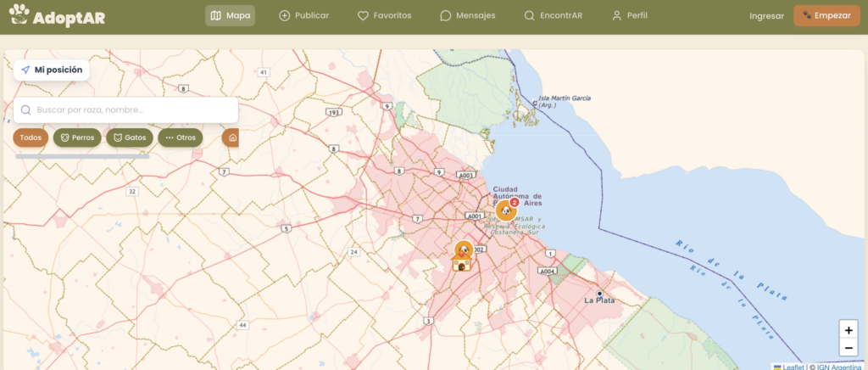This screenshot has width=868, height=370.
Task: Click the AdoptAR paw logo
Action: tap(19, 15)
